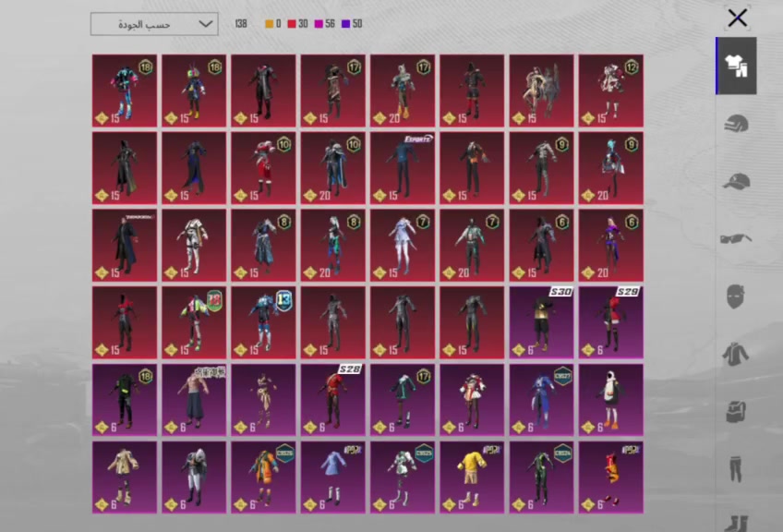Select the beige trench coat outfit
The width and height of the screenshot is (783, 532).
(125, 478)
